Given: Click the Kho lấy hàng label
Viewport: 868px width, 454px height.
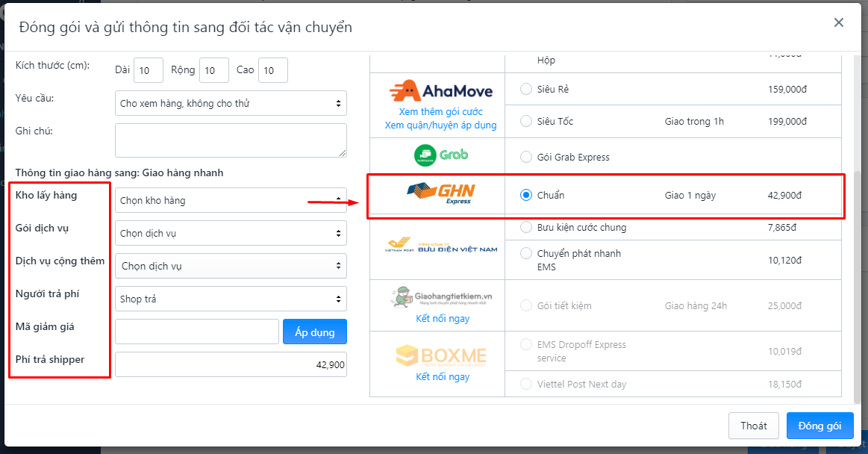Looking at the screenshot, I should point(46,195).
